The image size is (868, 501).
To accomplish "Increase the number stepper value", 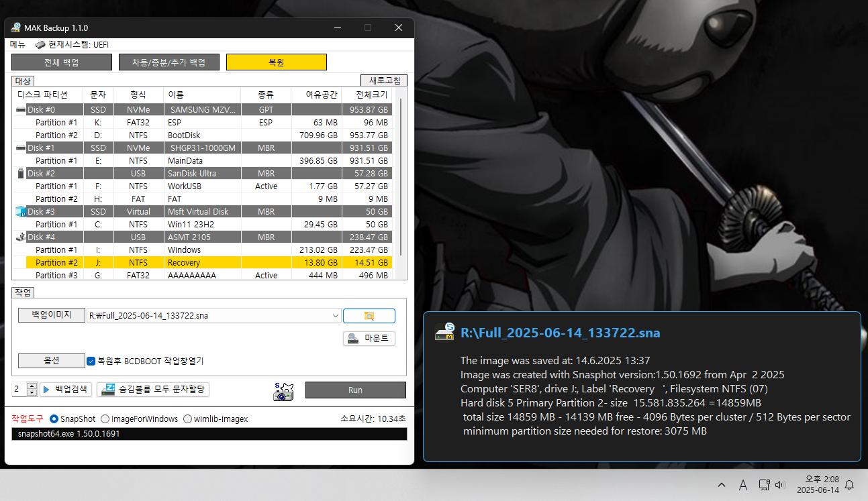I will tap(32, 386).
